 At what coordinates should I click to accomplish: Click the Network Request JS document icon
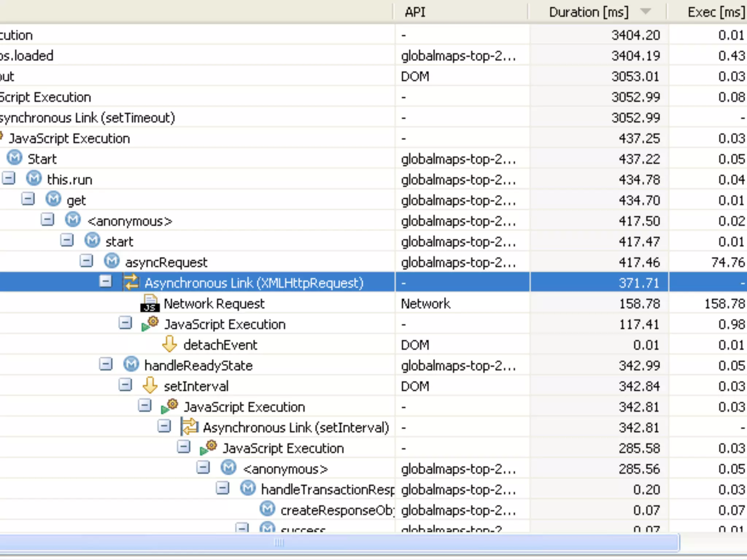coord(150,303)
